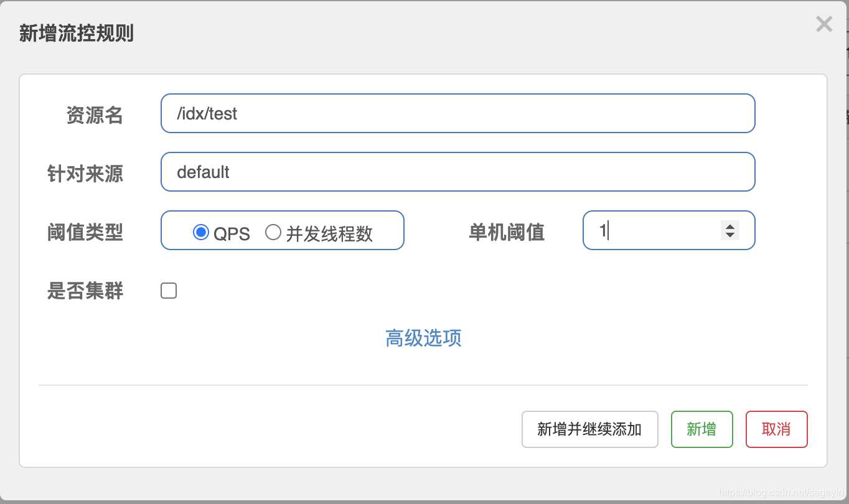Screen dimensions: 849x504
Task: Confirm with the green 新增 button
Action: (701, 429)
